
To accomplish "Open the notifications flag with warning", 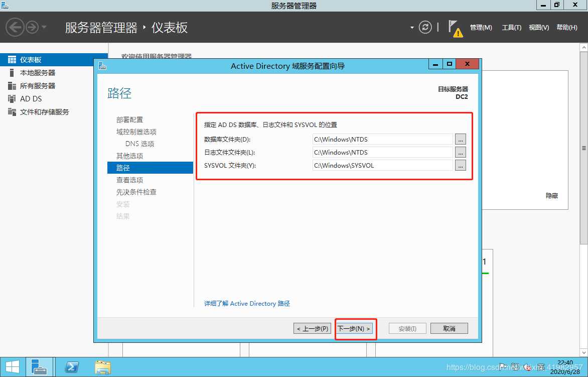I will pos(455,28).
